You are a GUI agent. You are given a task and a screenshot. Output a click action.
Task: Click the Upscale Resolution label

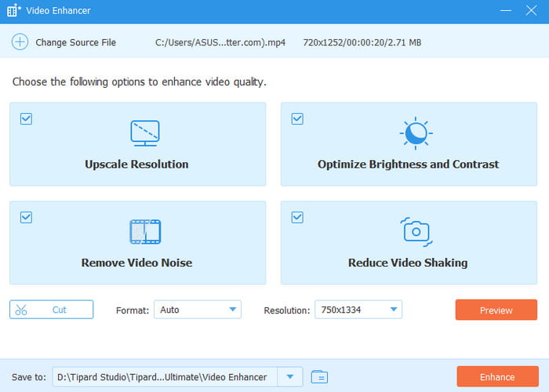136,165
